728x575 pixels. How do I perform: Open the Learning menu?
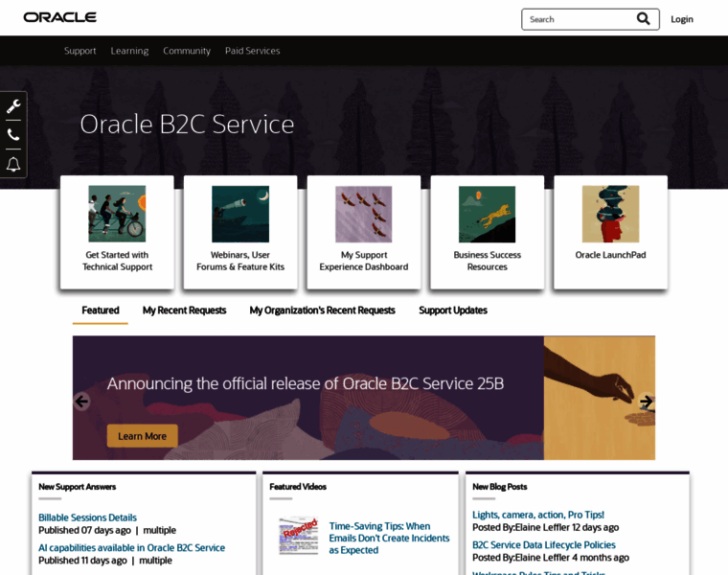(x=129, y=51)
